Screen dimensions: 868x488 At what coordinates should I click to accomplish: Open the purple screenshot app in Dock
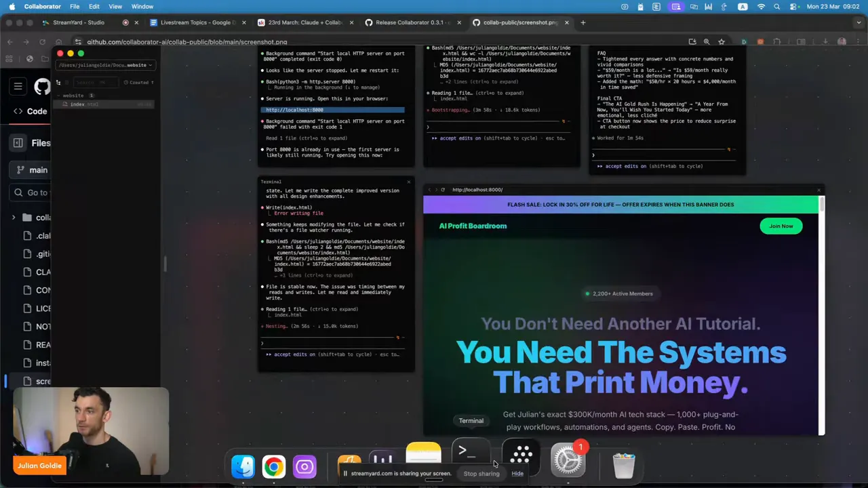pyautogui.click(x=304, y=466)
